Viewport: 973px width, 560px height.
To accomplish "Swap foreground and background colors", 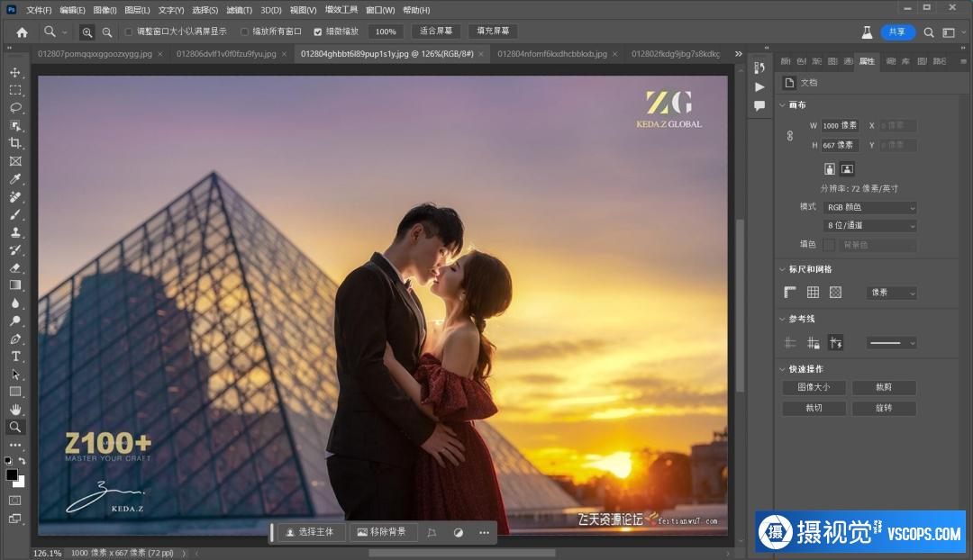I will 23,461.
